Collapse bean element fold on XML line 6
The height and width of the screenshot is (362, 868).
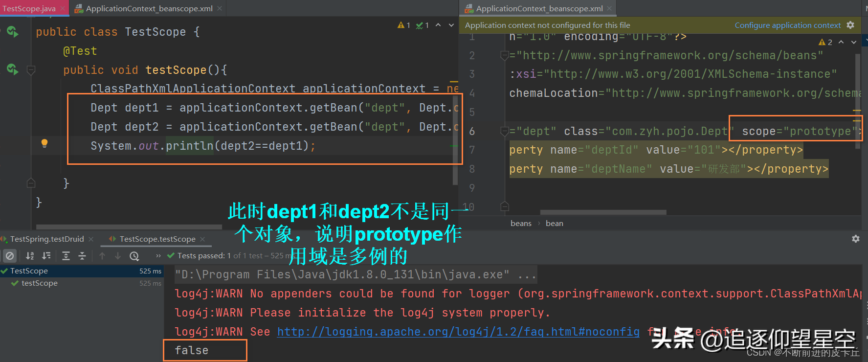coord(505,131)
